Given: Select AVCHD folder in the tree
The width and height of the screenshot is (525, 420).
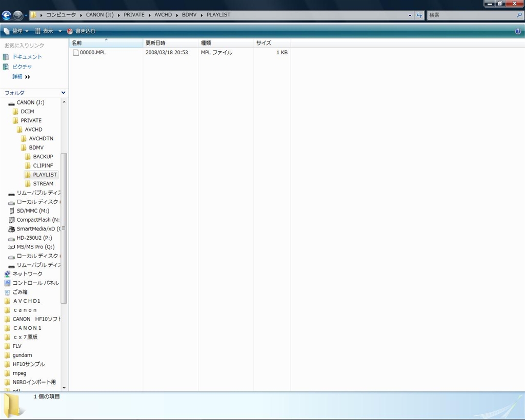Looking at the screenshot, I should tap(33, 130).
